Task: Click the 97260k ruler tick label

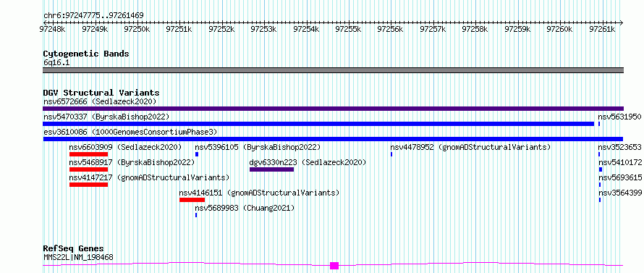Action: pyautogui.click(x=559, y=29)
